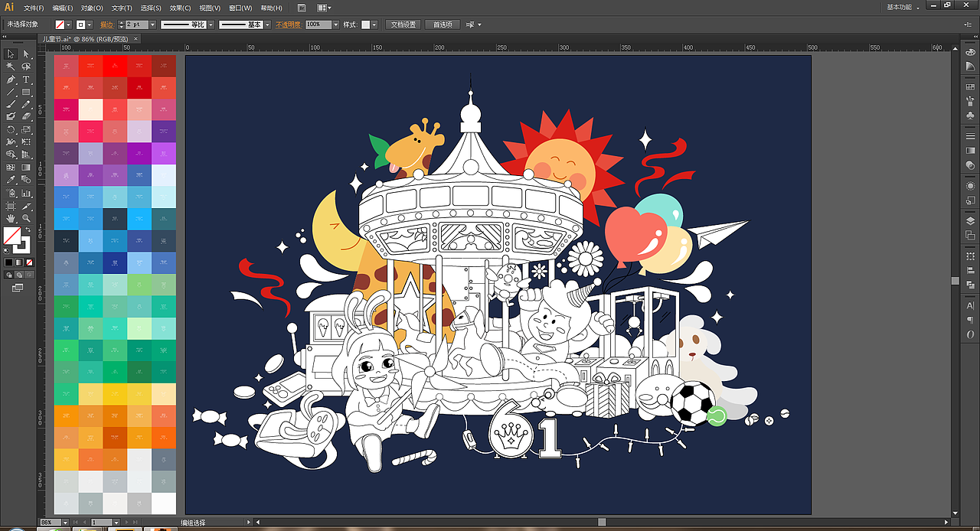Click the 文档设置 button
This screenshot has width=980, height=531.
point(403,24)
